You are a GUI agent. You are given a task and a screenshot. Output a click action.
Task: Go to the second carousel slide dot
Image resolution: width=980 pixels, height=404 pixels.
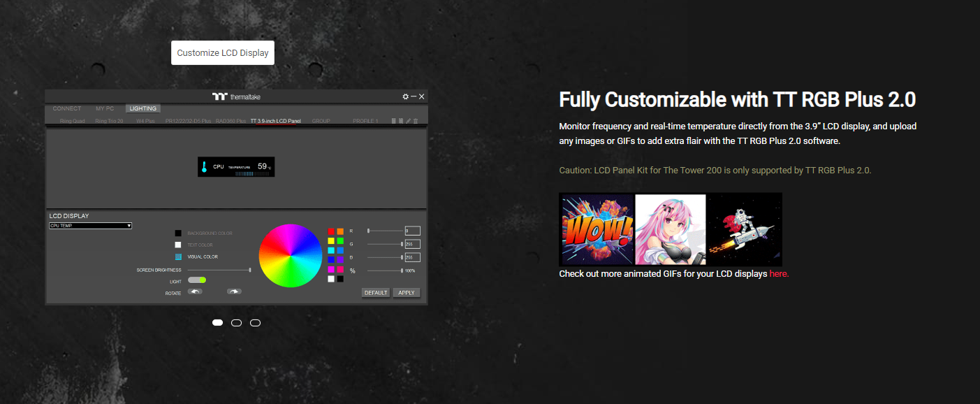tap(236, 322)
